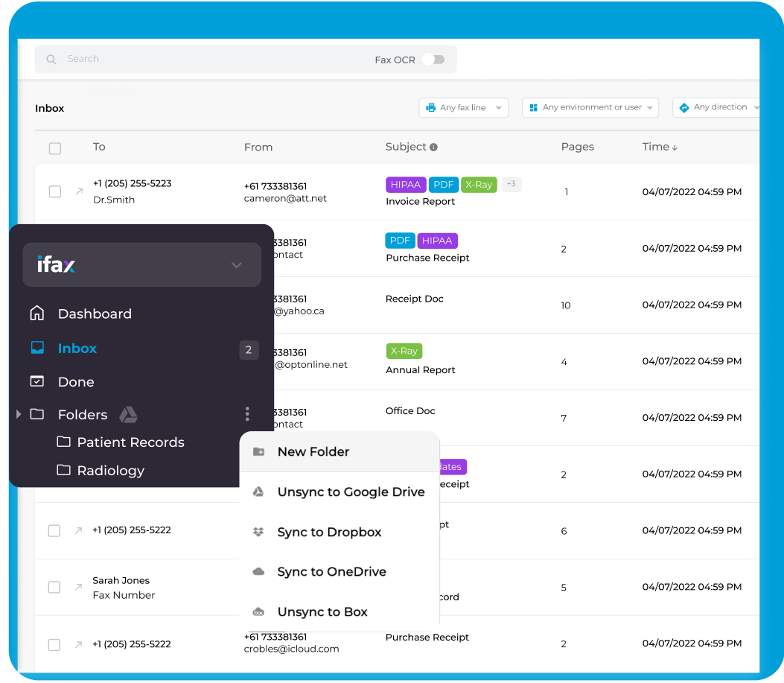Click the +3 more tags badge
The image size is (784, 683).
tap(511, 184)
